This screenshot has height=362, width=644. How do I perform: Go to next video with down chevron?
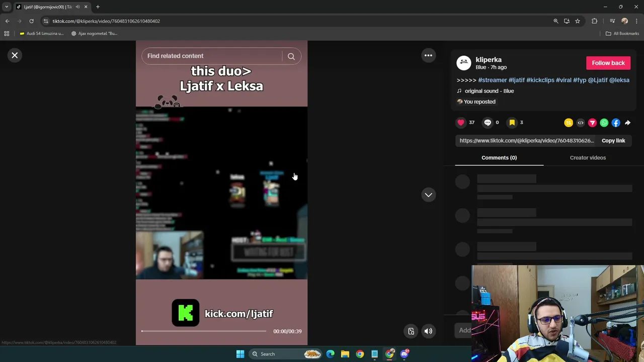[428, 195]
